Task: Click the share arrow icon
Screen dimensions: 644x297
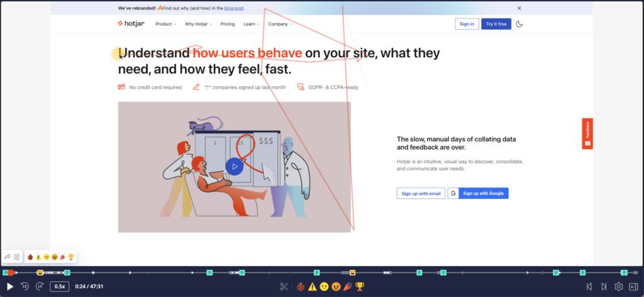Action: (8, 257)
